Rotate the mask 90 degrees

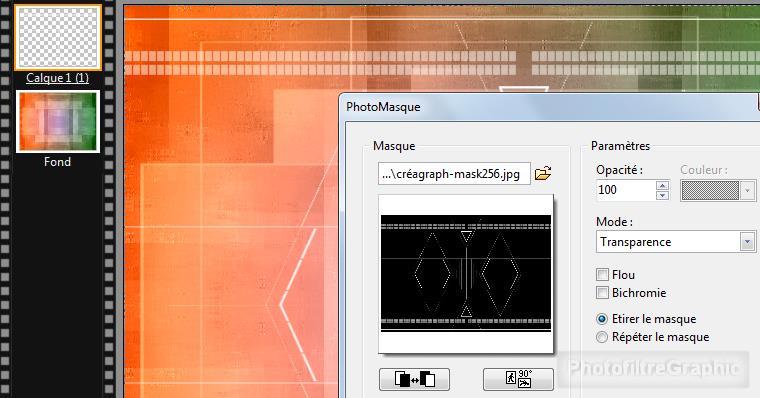pyautogui.click(x=518, y=379)
